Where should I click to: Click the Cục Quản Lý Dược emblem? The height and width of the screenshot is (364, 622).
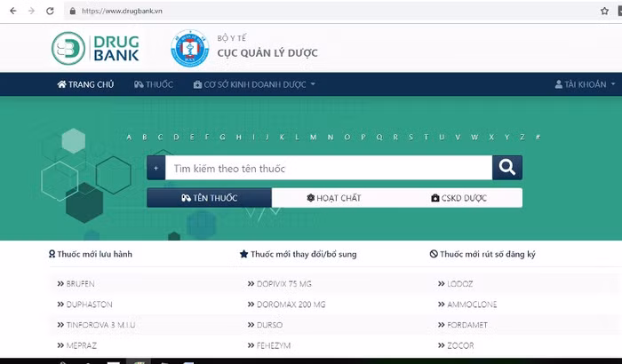click(189, 48)
